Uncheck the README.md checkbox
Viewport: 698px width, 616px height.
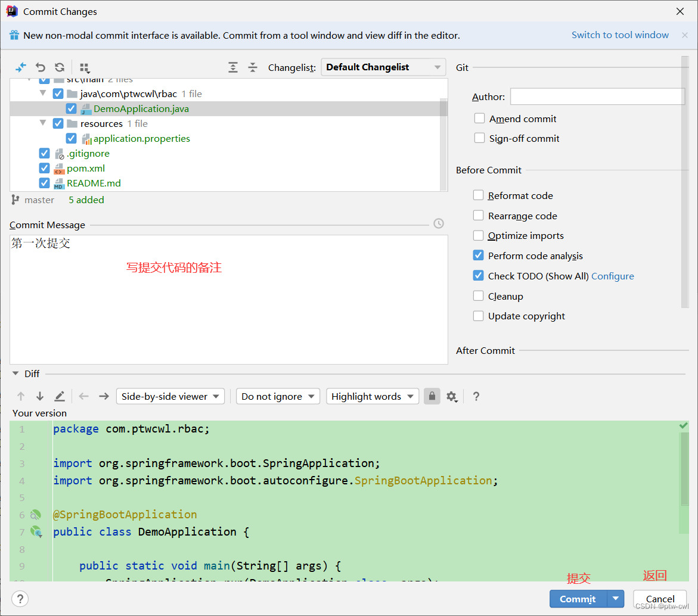click(x=44, y=183)
